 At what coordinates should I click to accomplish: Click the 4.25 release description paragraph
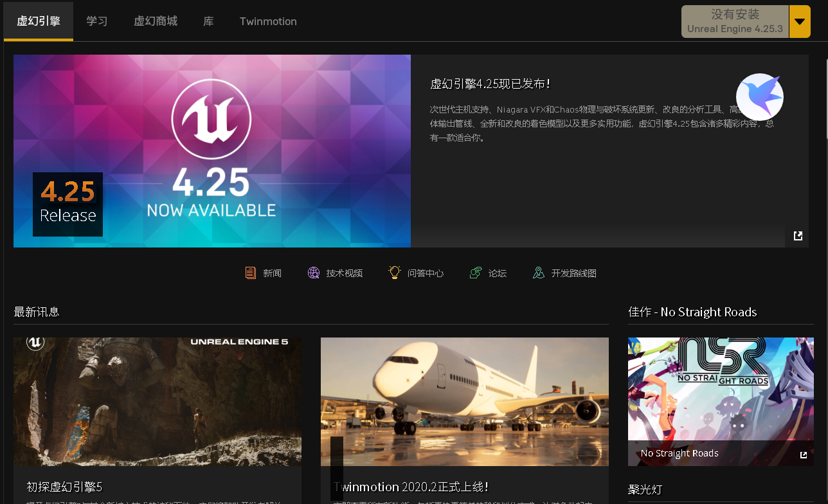point(602,123)
